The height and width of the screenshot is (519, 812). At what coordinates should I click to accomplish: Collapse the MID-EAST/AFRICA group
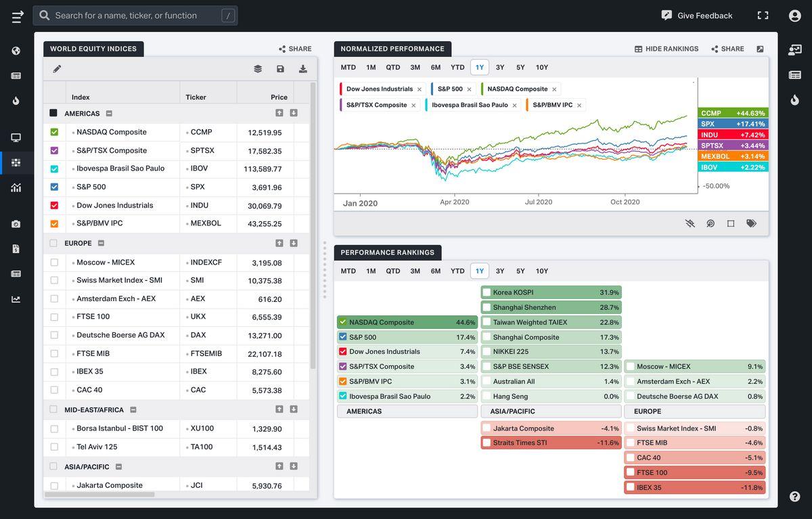point(133,409)
